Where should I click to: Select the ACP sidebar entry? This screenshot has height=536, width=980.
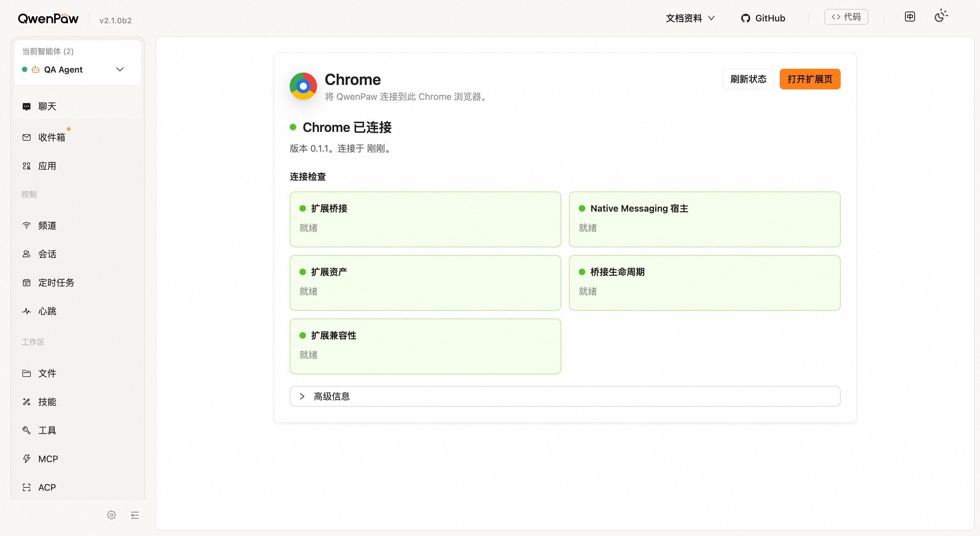pyautogui.click(x=77, y=487)
